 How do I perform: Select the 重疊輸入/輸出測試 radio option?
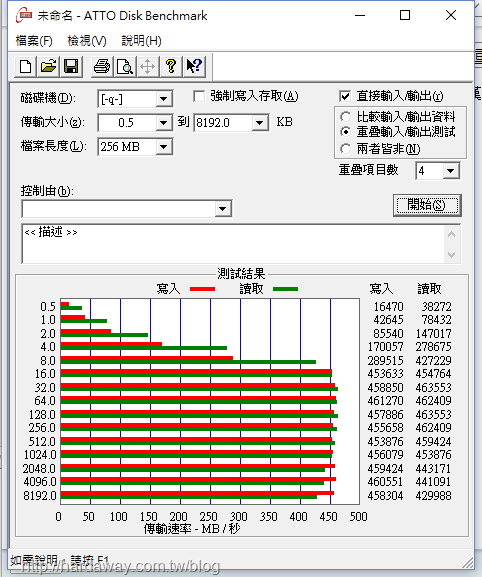345,132
